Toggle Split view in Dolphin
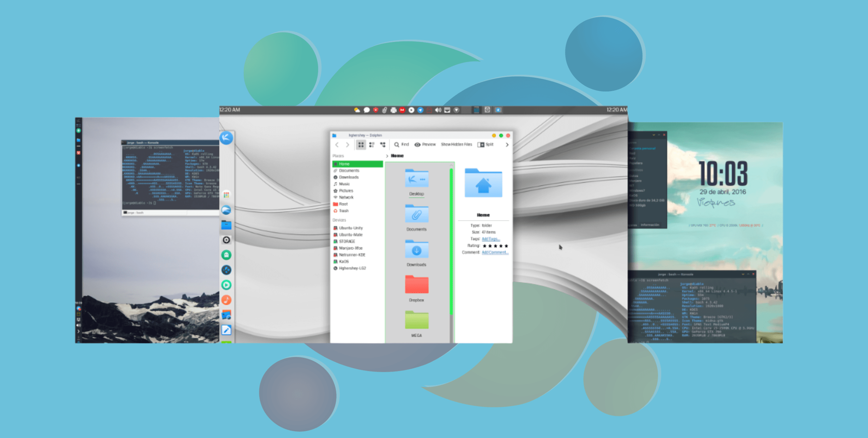868x438 pixels. pos(486,144)
